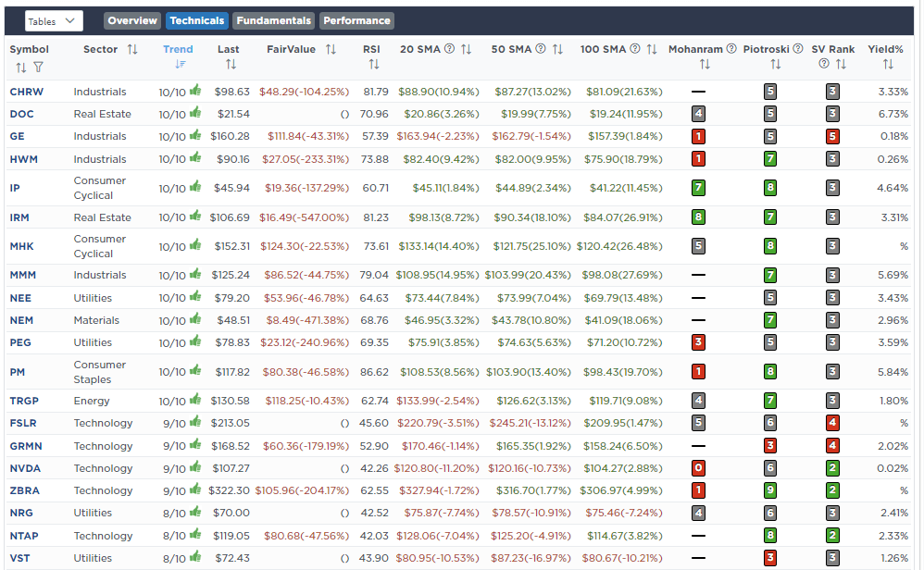Open the CHRW symbol link
924x570 pixels.
tap(27, 92)
